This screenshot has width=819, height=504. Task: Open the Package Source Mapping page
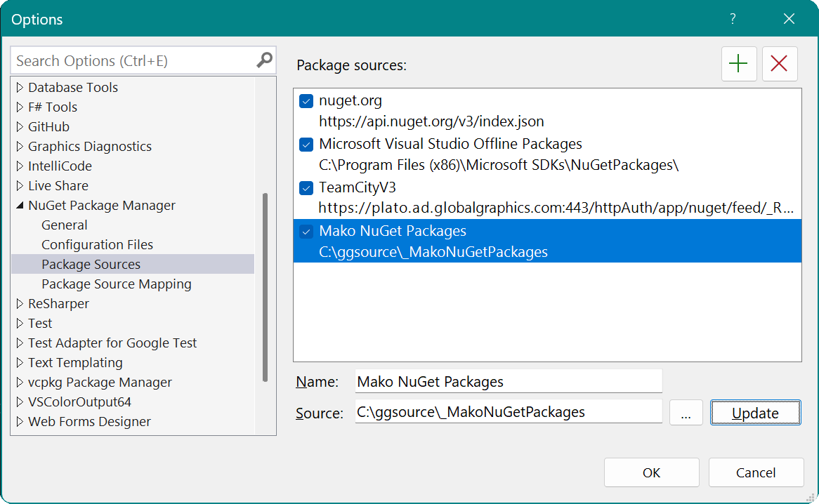tap(116, 284)
